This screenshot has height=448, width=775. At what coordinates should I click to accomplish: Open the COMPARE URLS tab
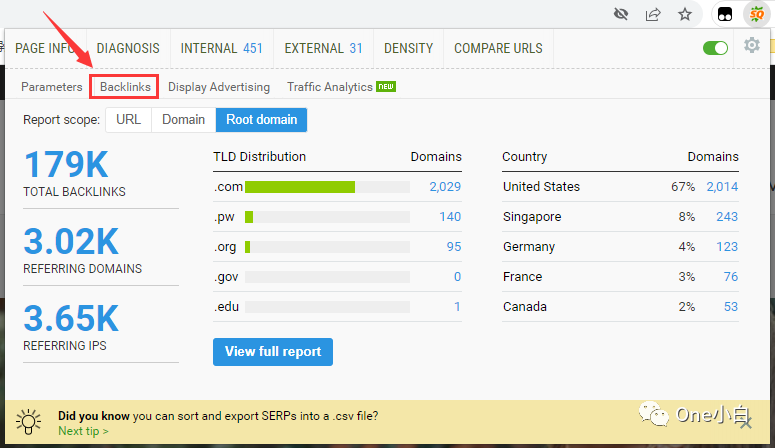point(498,48)
